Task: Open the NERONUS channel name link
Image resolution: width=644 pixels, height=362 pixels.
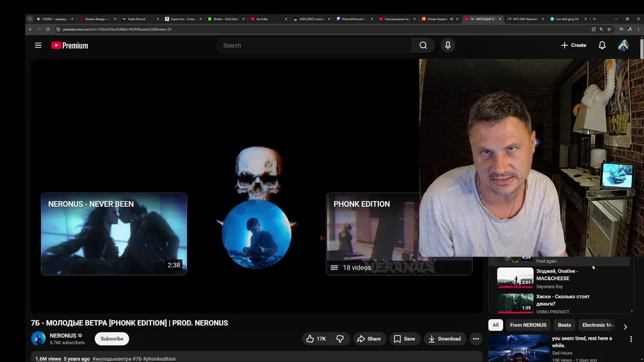Action: pos(63,335)
